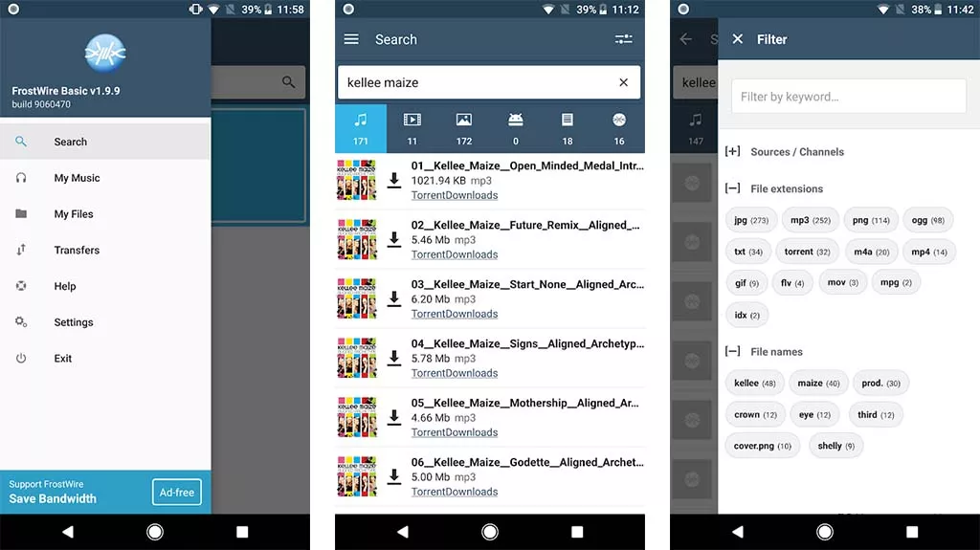980x550 pixels.
Task: Open TorrentDownloads link under track 06
Action: coord(455,492)
